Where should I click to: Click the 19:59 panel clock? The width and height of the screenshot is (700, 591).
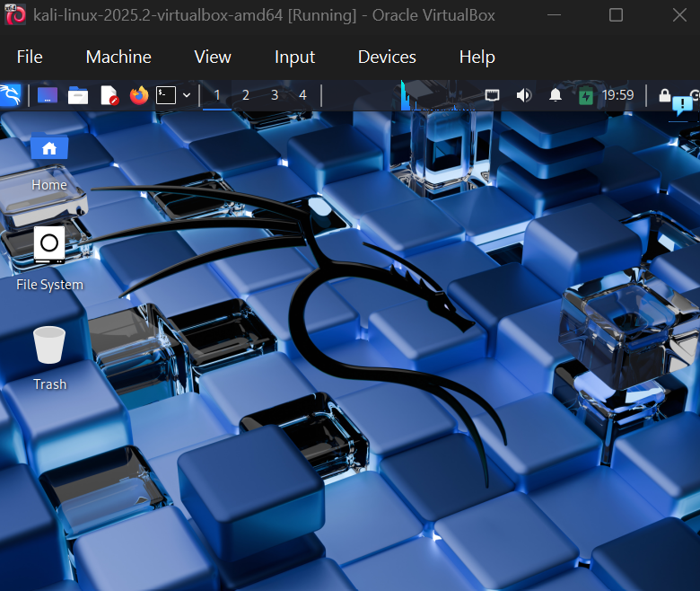click(x=617, y=95)
